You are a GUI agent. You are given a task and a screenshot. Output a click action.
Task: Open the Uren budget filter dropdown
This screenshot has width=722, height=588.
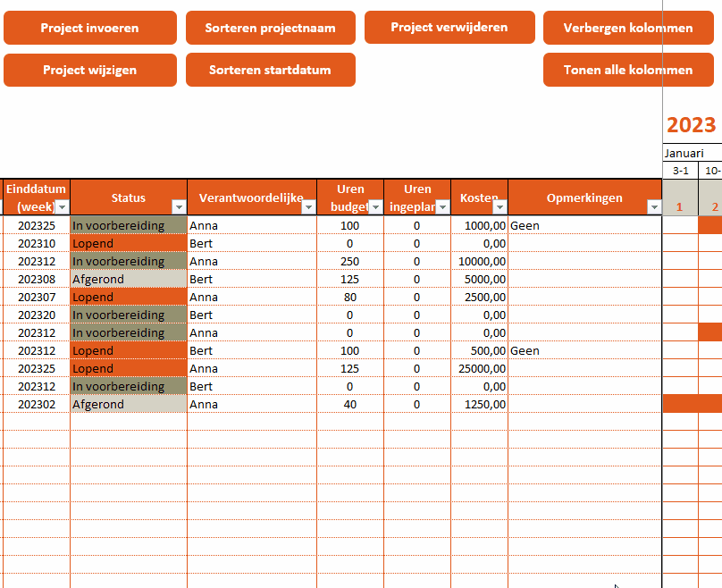[x=374, y=208]
